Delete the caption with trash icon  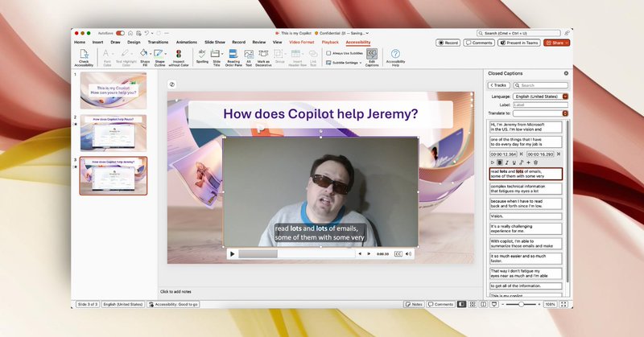click(x=535, y=162)
